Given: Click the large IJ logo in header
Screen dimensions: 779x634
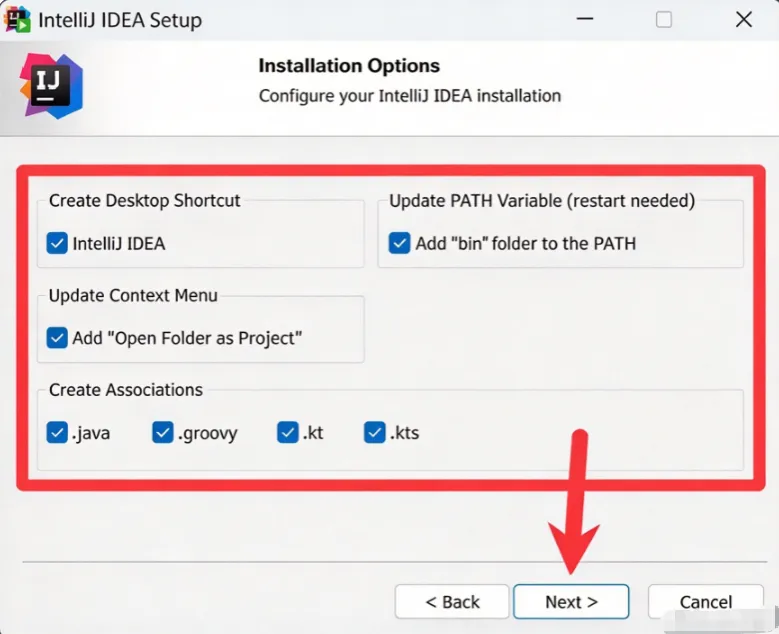Looking at the screenshot, I should coord(51,86).
